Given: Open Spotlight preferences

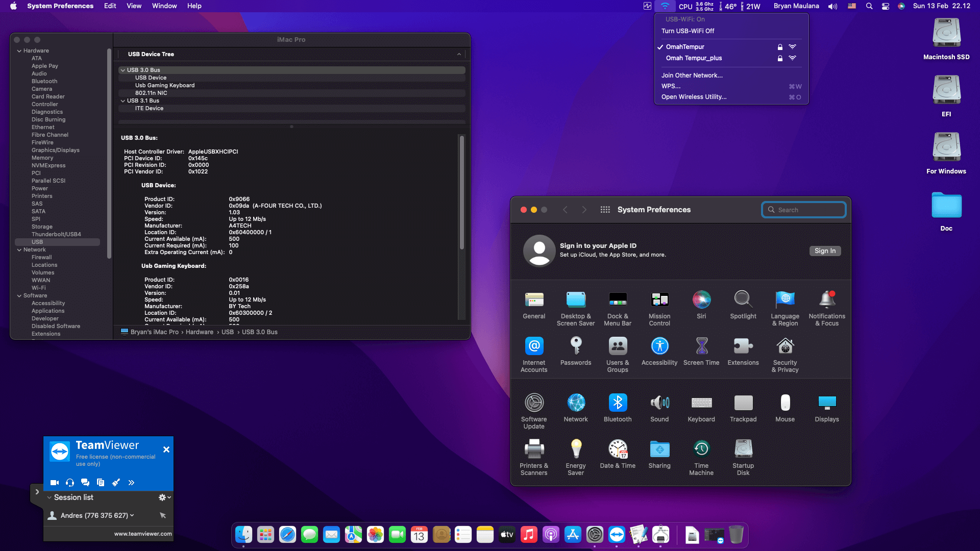Looking at the screenshot, I should 743,305.
